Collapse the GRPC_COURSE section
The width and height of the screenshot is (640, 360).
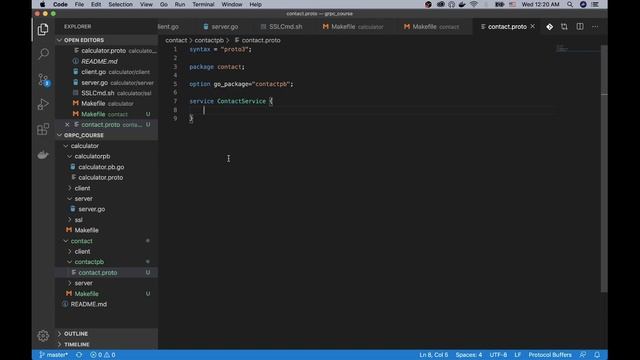coord(60,135)
